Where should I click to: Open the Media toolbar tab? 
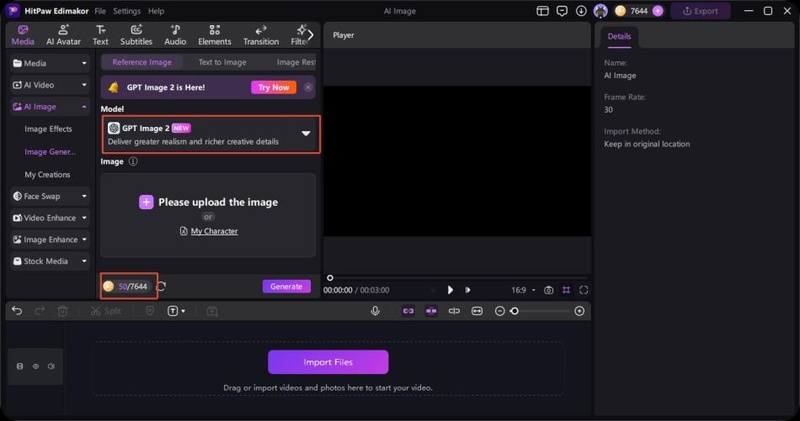[x=23, y=35]
